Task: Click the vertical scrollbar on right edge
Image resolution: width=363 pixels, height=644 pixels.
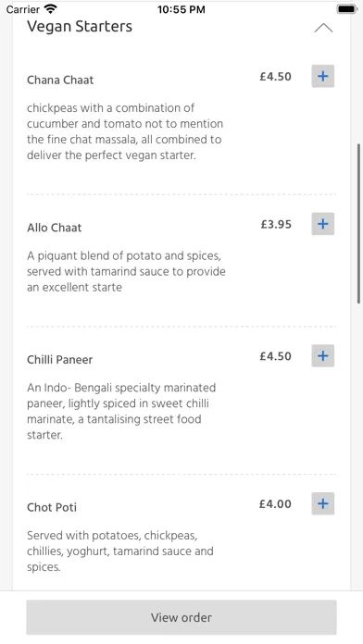Action: pos(359,223)
